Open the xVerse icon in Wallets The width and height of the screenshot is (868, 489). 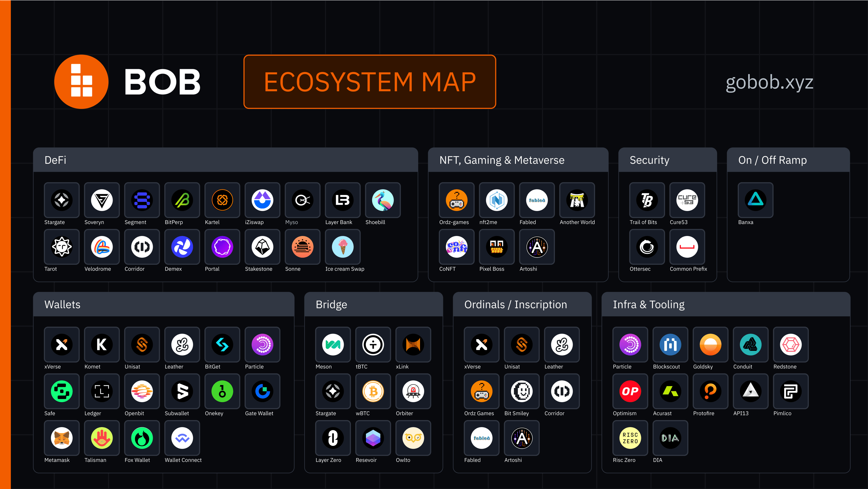pos(62,344)
